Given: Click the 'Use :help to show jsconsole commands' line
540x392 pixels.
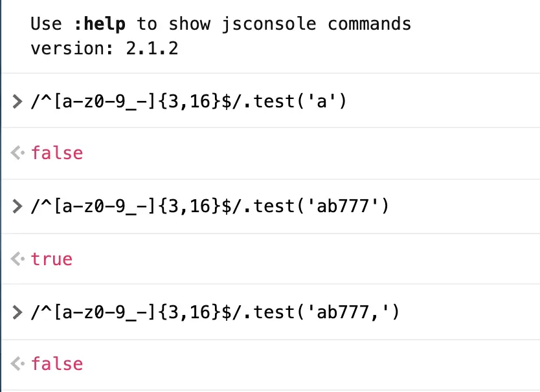Looking at the screenshot, I should click(x=221, y=24).
